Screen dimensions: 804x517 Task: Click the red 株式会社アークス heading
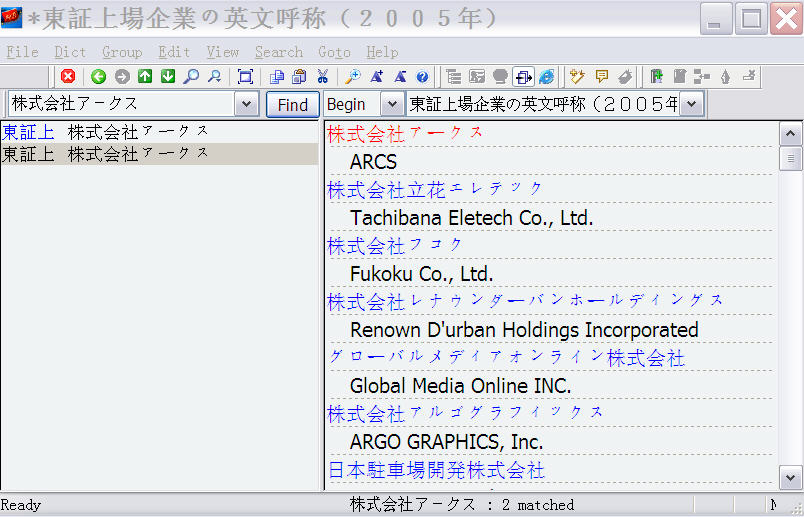click(405, 134)
